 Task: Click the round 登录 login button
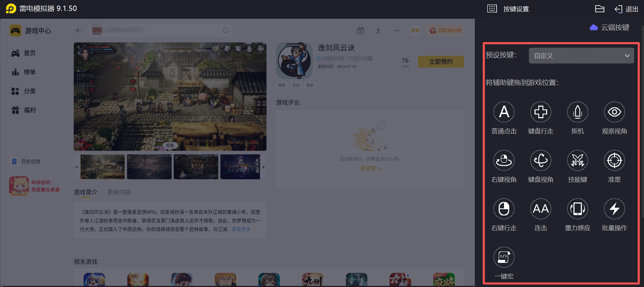point(415,31)
